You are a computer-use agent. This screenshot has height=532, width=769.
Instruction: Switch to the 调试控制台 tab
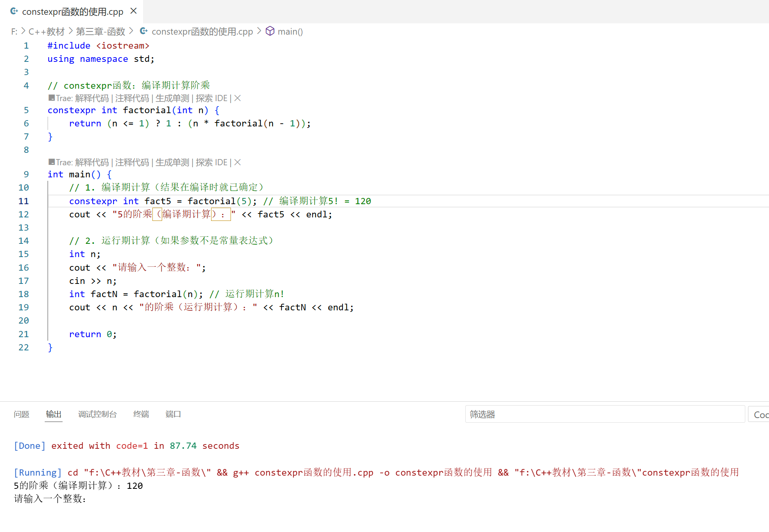(x=97, y=414)
